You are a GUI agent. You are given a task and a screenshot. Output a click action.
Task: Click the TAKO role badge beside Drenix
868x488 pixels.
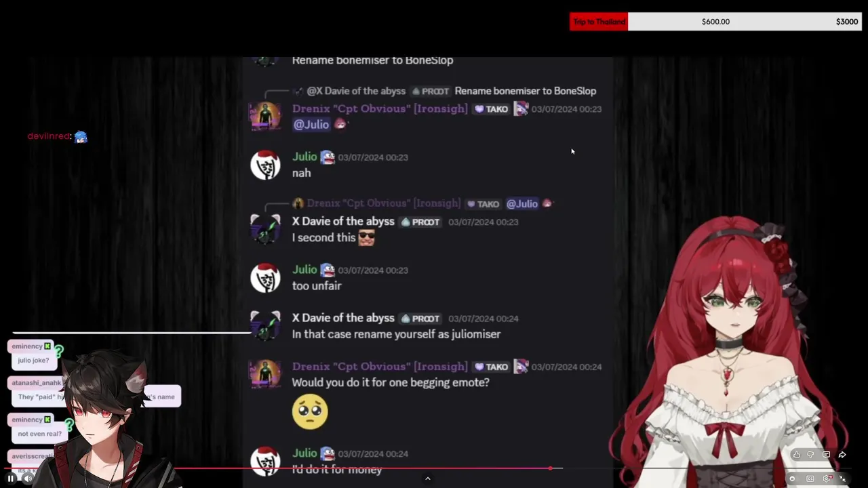pos(492,108)
